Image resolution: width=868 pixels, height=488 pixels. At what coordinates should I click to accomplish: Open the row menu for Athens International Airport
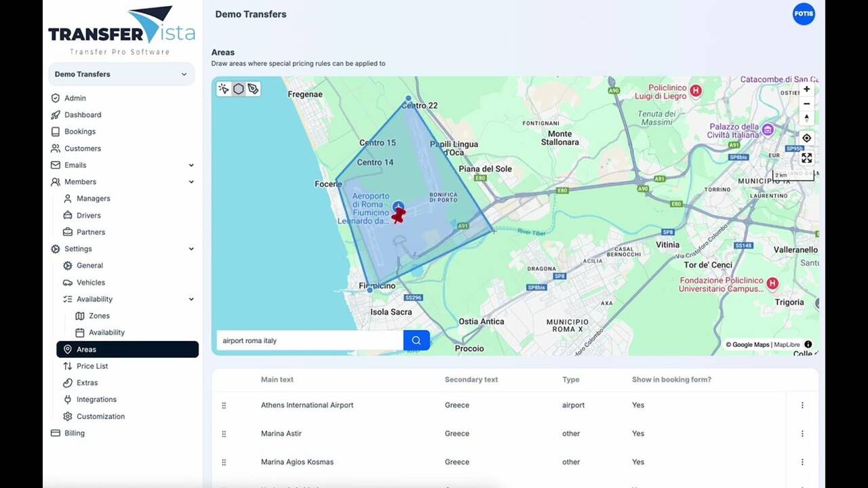coord(802,405)
